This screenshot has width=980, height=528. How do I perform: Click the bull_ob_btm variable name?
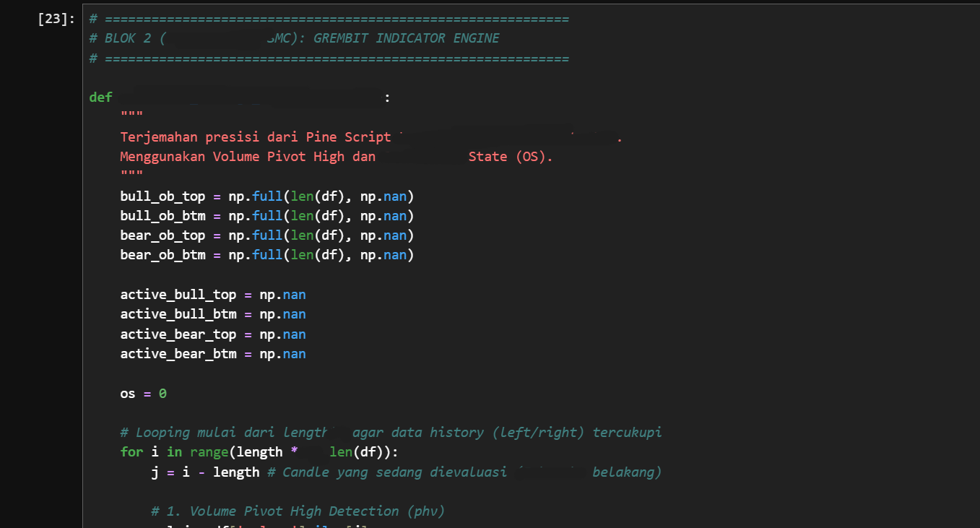pyautogui.click(x=162, y=216)
